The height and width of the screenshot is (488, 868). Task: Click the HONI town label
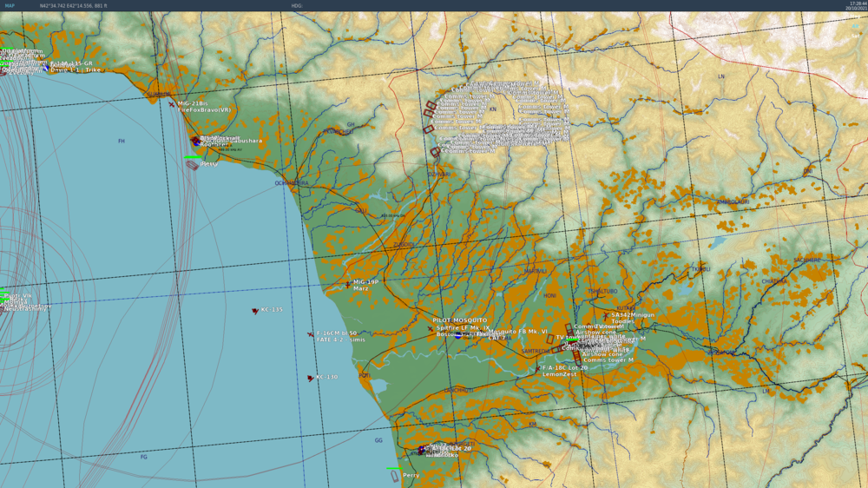click(549, 296)
